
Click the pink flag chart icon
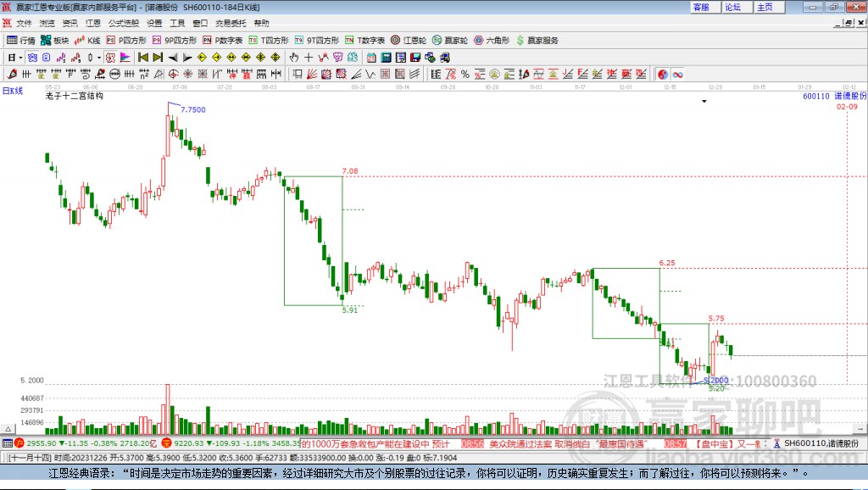point(125,58)
